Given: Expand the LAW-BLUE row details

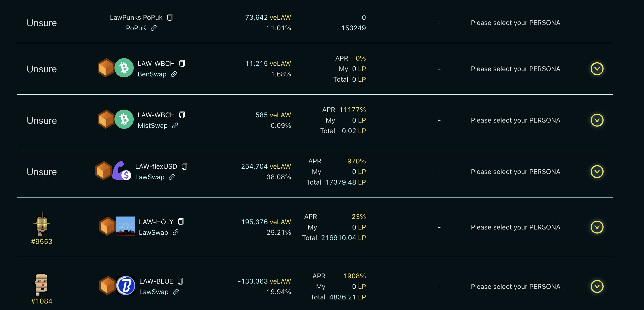Looking at the screenshot, I should [597, 286].
